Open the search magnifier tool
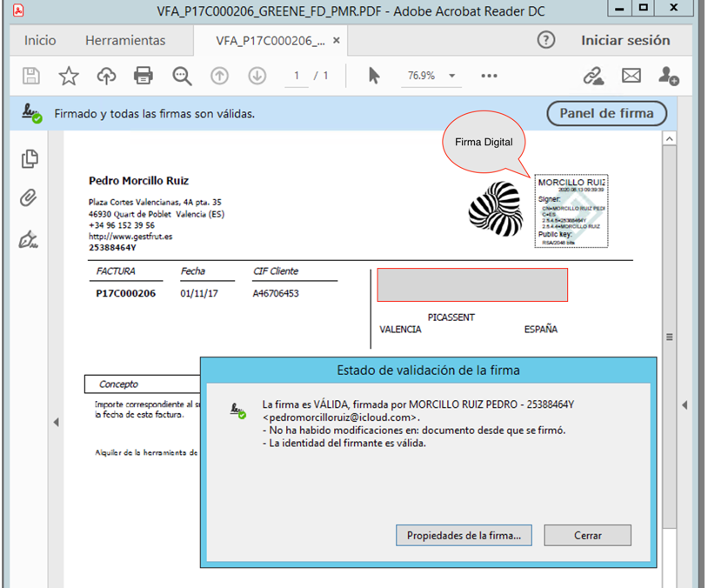Image resolution: width=708 pixels, height=588 pixels. click(x=182, y=76)
